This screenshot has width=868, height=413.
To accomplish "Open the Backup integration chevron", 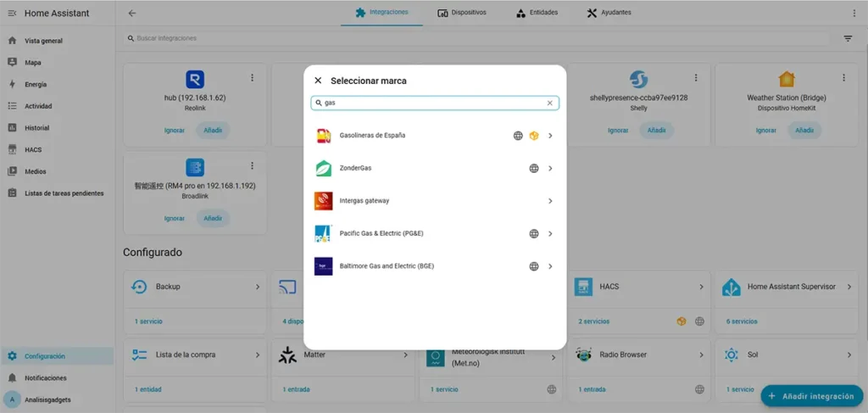I will tap(258, 287).
